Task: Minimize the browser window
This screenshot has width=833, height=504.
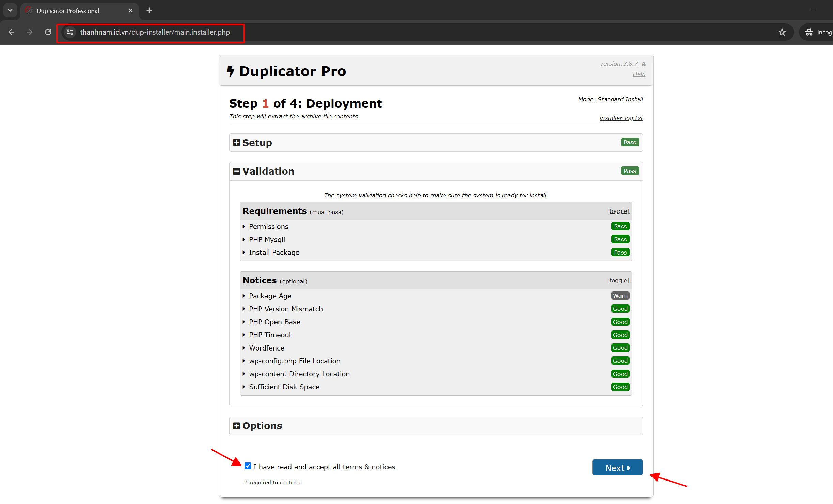Action: click(814, 10)
